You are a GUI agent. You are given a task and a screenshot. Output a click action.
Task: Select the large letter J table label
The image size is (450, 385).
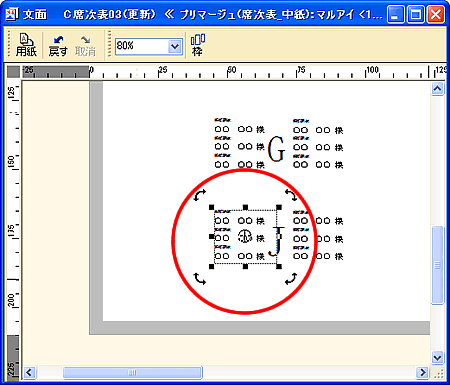click(x=277, y=242)
